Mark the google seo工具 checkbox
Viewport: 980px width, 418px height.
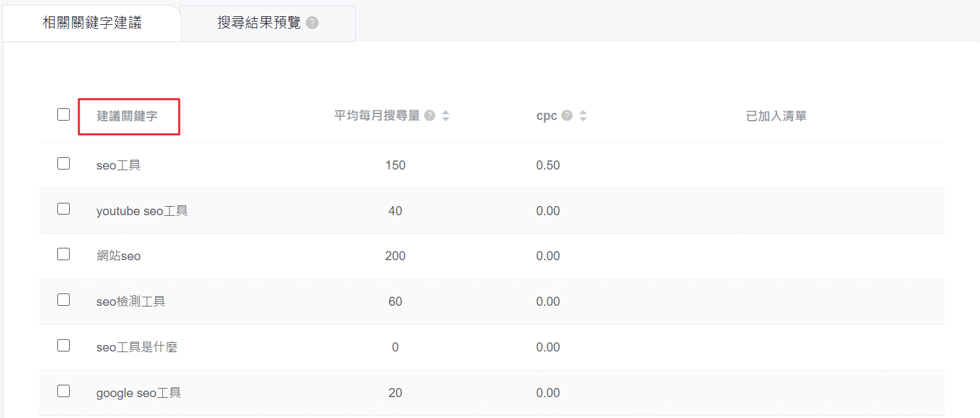[63, 391]
